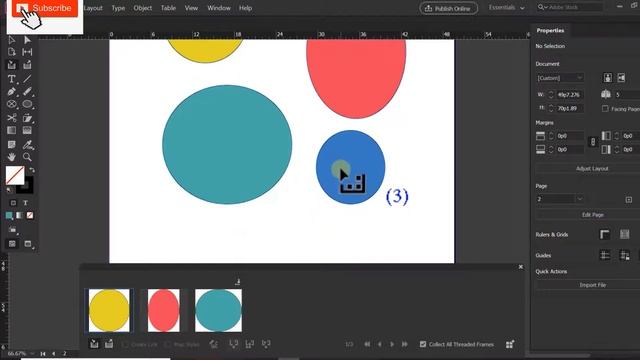Open Screen Mode options in toolbox
The image size is (640, 360).
point(28,244)
